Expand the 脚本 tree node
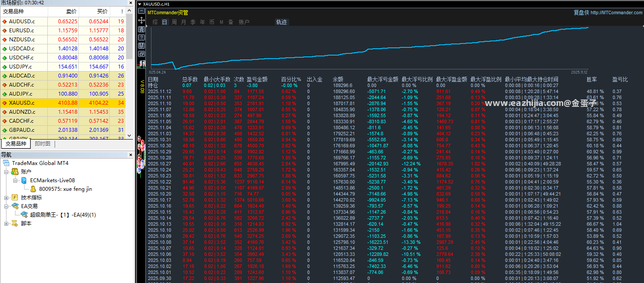This screenshot has width=644, height=283. (x=6, y=224)
